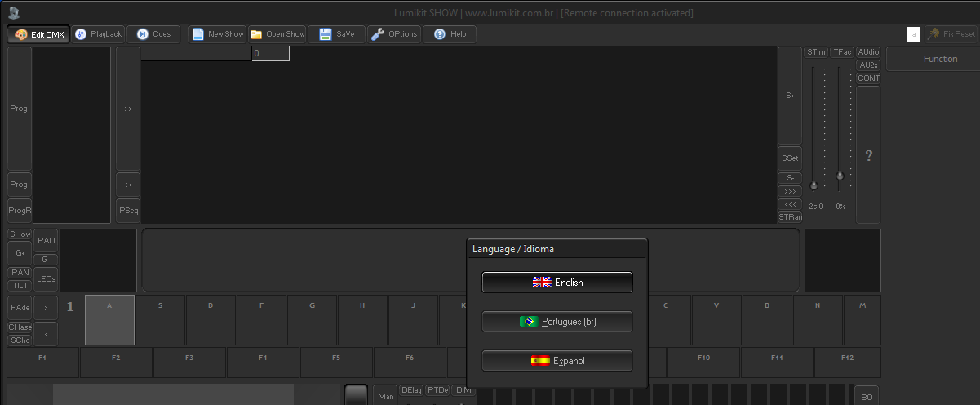This screenshot has height=405, width=980.
Task: Click the New Show document icon
Action: [x=198, y=34]
